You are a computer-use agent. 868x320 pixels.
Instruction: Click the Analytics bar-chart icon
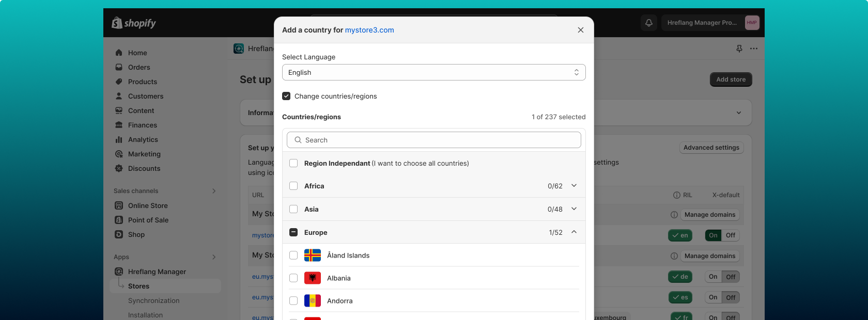coord(119,139)
